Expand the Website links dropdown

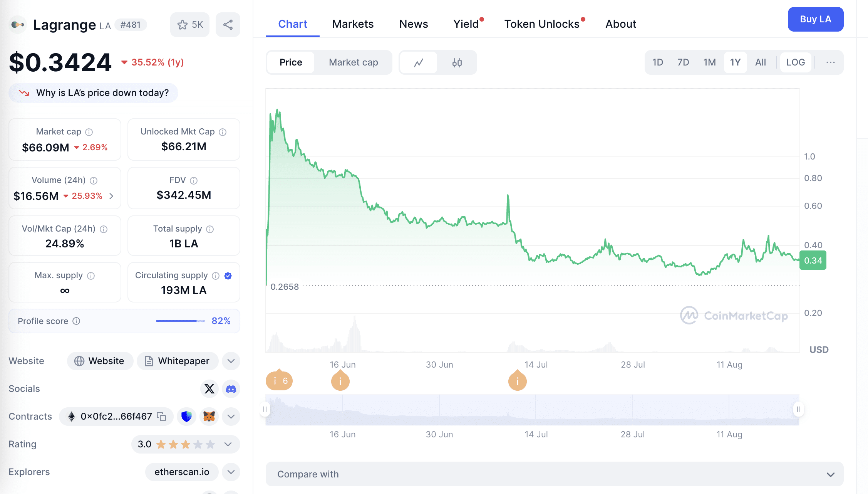click(x=231, y=361)
